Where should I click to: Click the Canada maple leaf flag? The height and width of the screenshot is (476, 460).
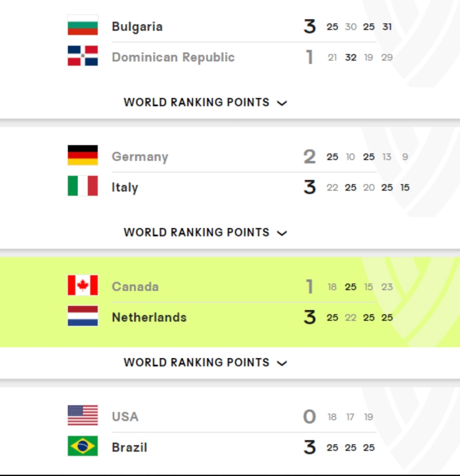[x=83, y=285]
